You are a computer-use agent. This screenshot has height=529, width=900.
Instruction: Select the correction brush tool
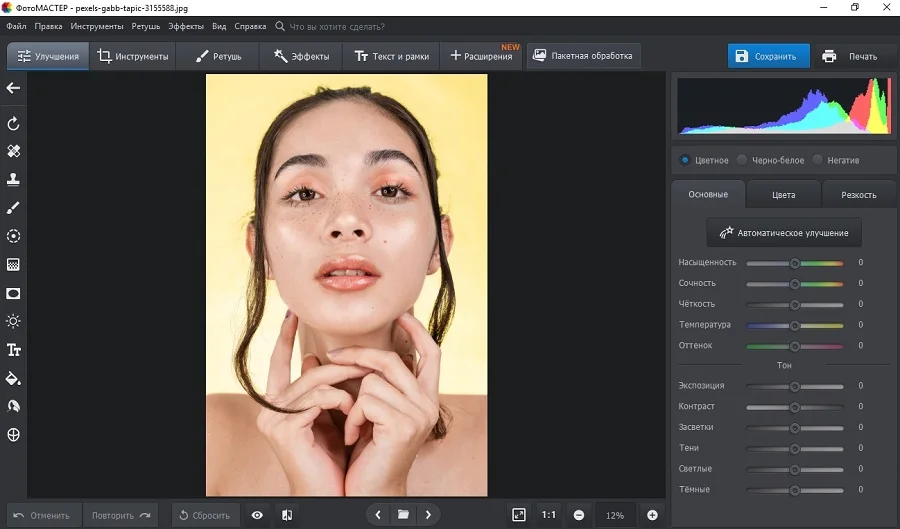click(x=13, y=208)
